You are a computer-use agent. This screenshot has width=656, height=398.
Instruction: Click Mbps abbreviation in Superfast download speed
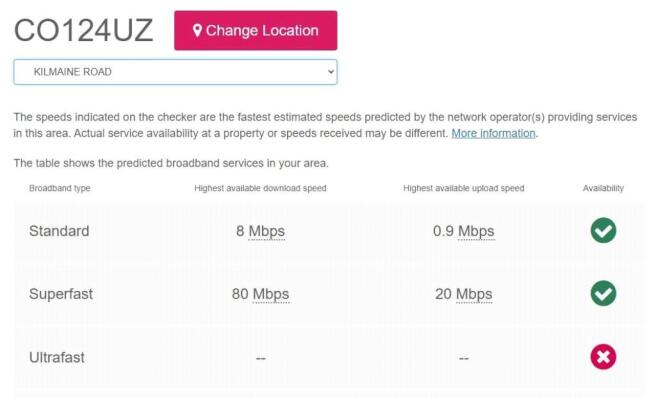click(x=271, y=294)
